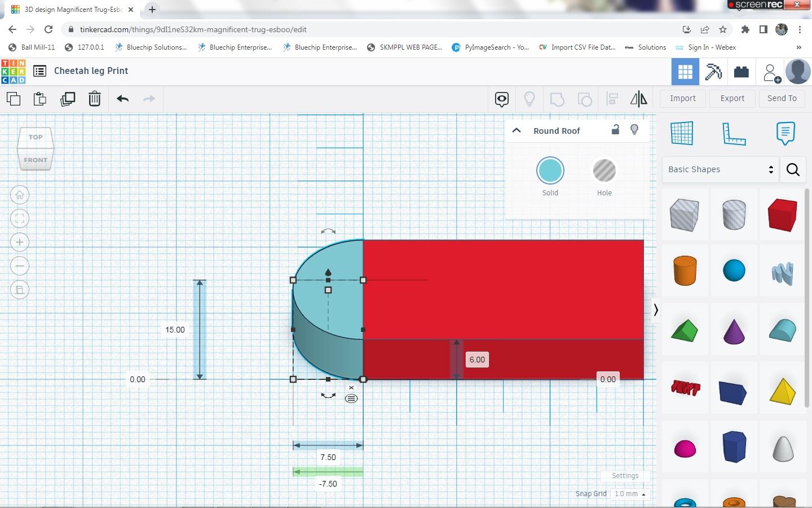Search the shapes library
Viewport: 812px width, 508px height.
[793, 169]
